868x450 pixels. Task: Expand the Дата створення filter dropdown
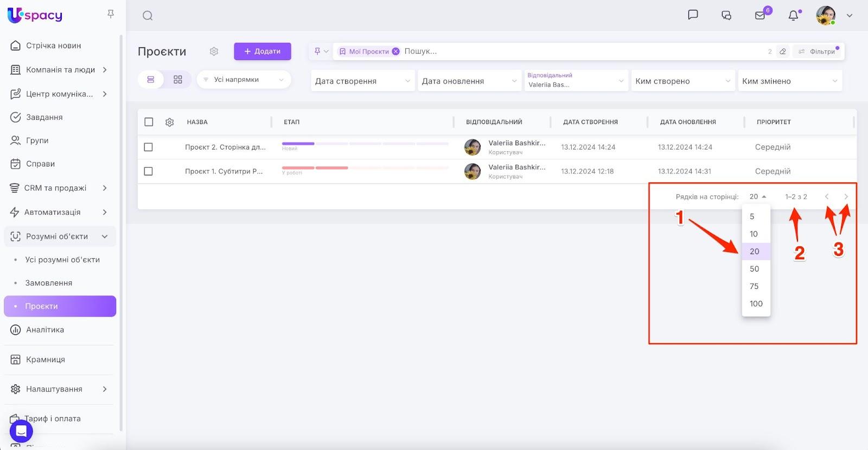click(x=362, y=81)
